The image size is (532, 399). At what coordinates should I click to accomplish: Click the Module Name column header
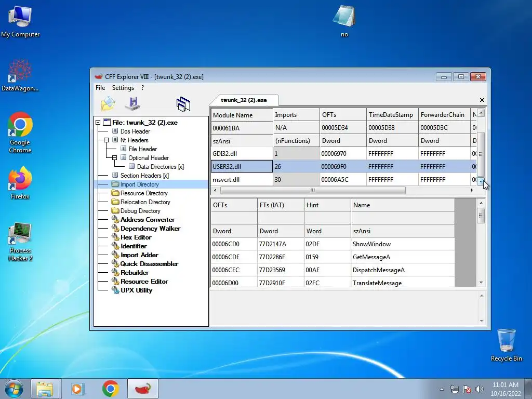pos(242,115)
